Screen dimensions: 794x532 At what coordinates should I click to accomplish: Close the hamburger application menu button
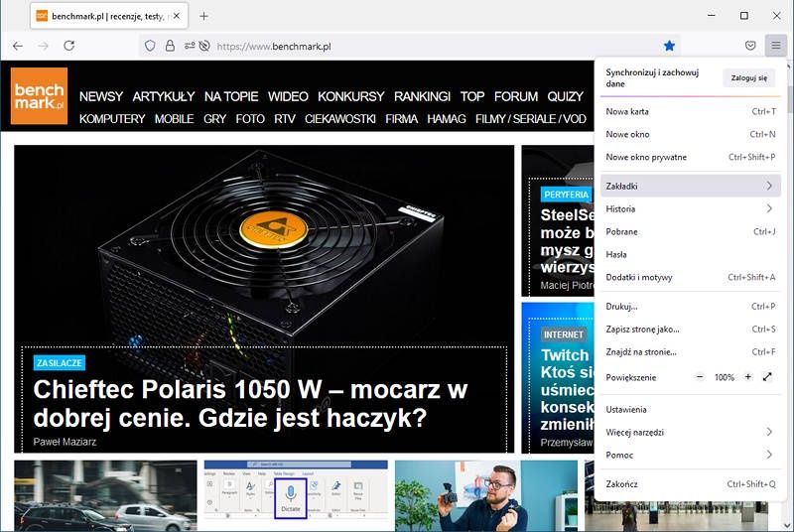point(776,46)
